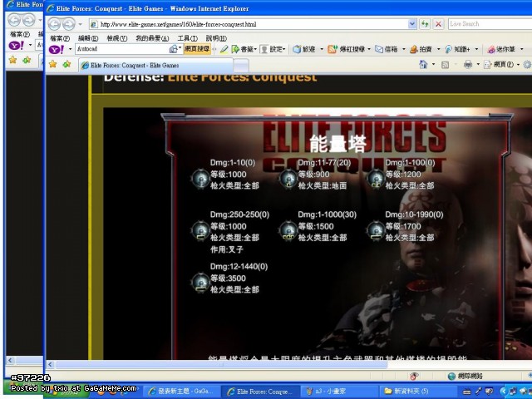
Task: Click the 旅遊 toolbar button
Action: [x=304, y=50]
